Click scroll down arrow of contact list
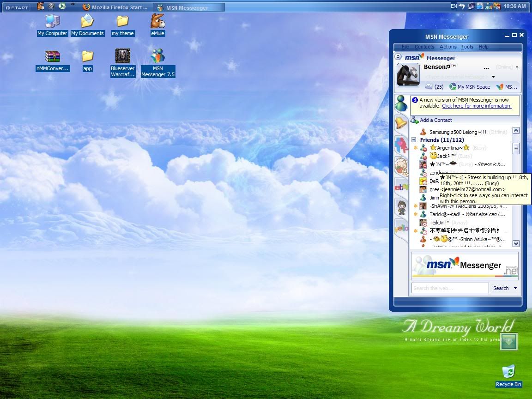 (516, 243)
